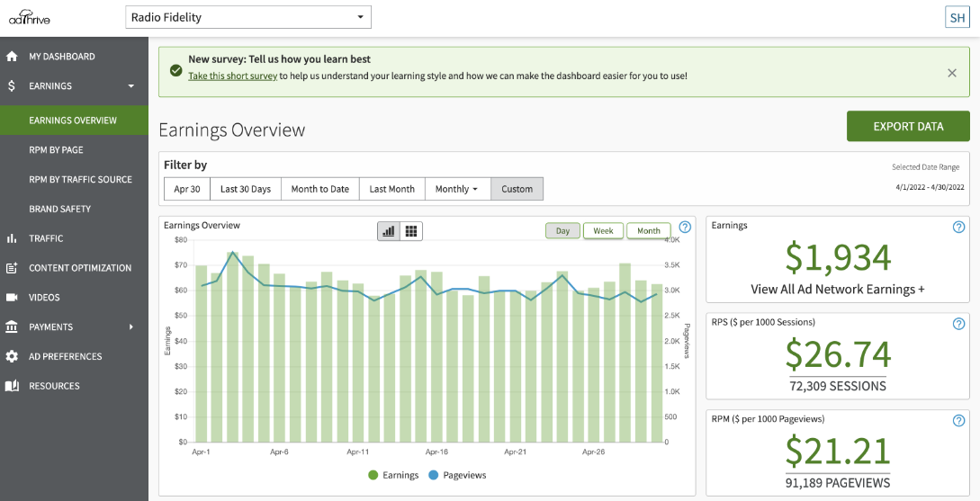Select the Custom date filter
This screenshot has height=501, width=980.
[517, 189]
